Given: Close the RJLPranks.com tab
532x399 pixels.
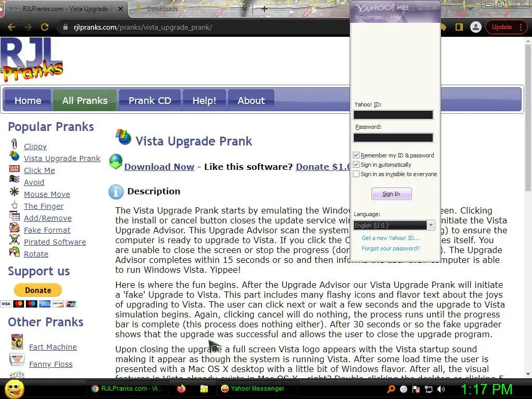Looking at the screenshot, I should (121, 9).
